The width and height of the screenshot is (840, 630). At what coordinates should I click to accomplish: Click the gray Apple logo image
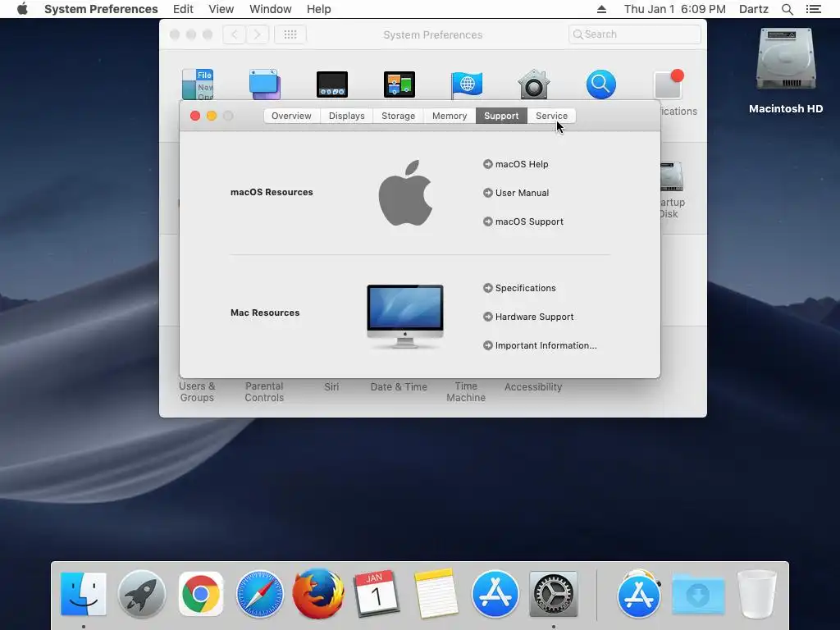pyautogui.click(x=405, y=193)
